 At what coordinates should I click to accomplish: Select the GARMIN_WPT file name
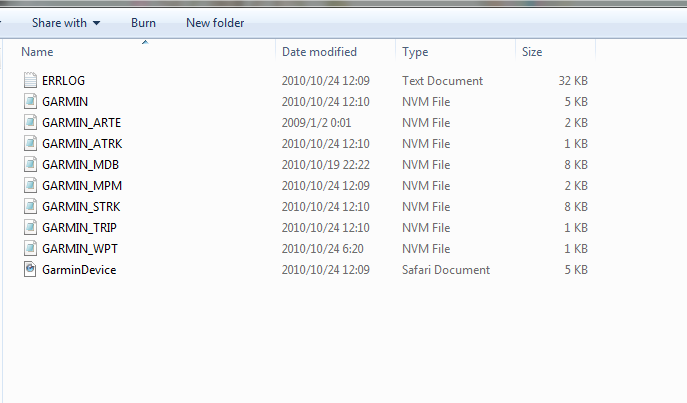point(80,248)
